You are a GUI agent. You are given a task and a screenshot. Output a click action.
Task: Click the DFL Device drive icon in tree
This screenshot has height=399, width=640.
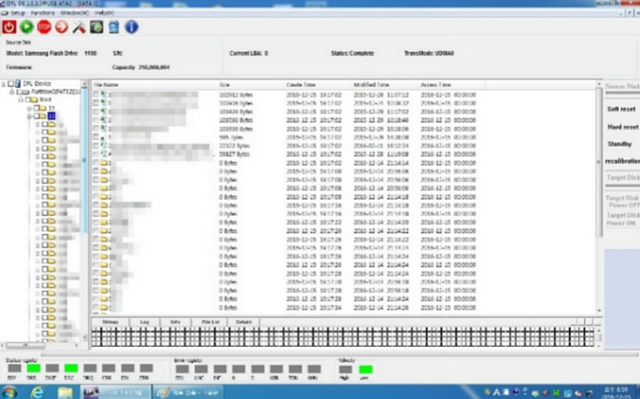18,84
